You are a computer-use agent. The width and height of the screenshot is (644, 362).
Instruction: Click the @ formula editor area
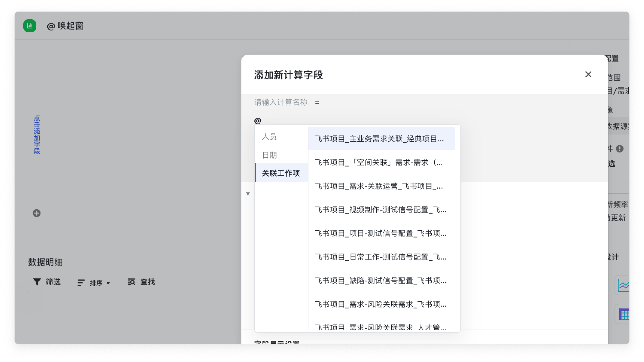258,121
